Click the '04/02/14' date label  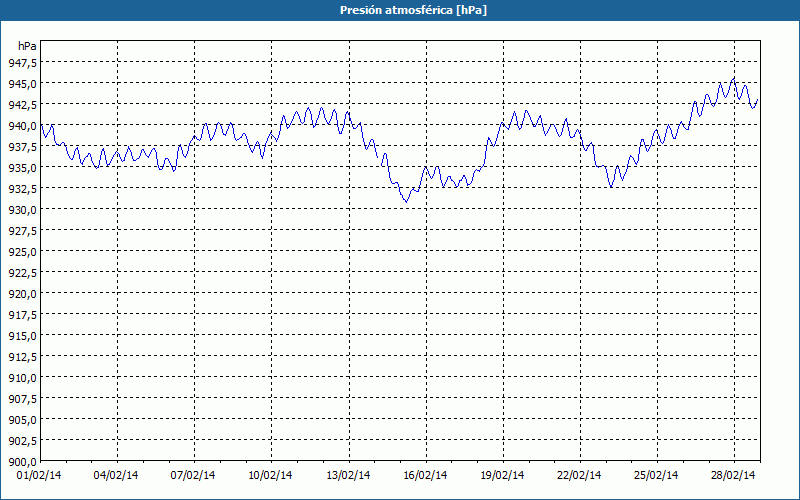[x=116, y=475]
